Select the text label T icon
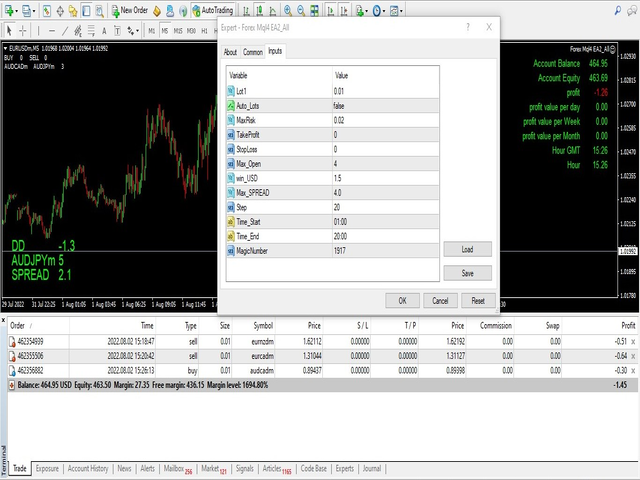640x480 pixels. [117, 31]
